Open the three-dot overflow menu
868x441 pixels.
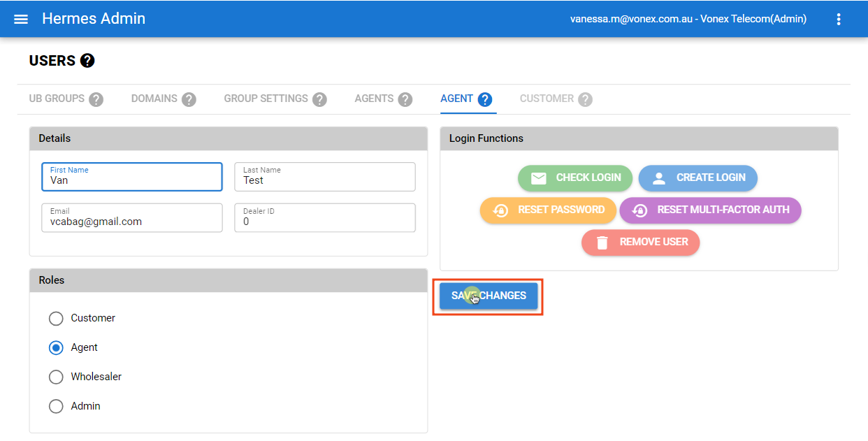coord(839,19)
